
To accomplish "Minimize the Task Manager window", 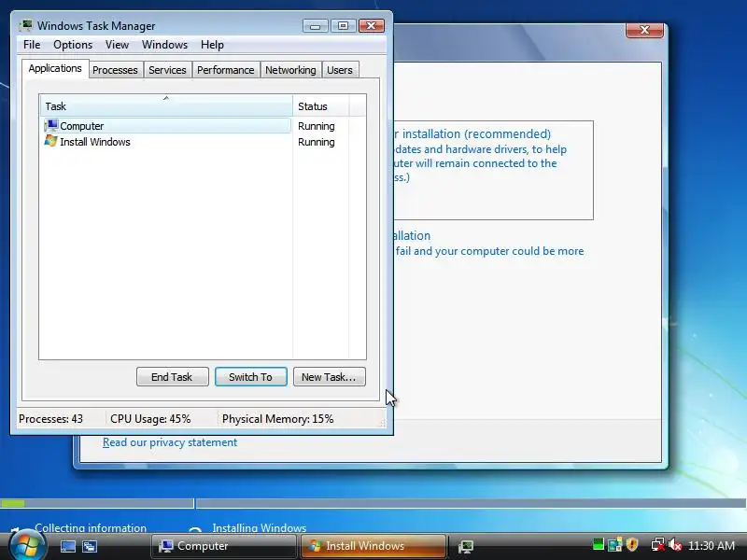I will 315,26.
